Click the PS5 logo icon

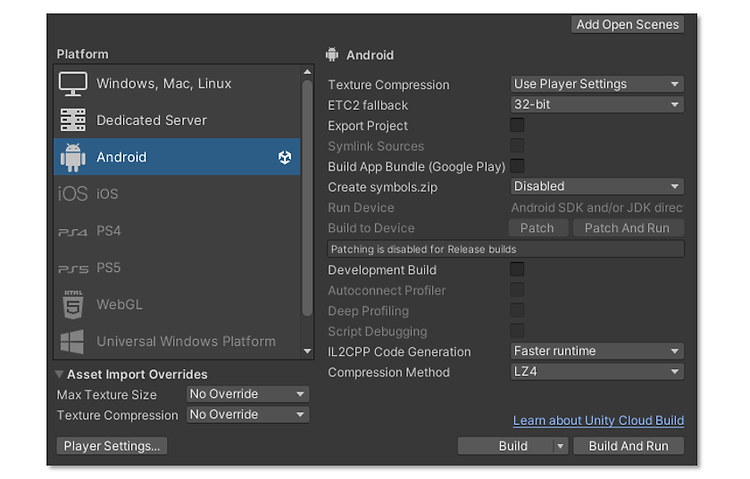(x=73, y=269)
